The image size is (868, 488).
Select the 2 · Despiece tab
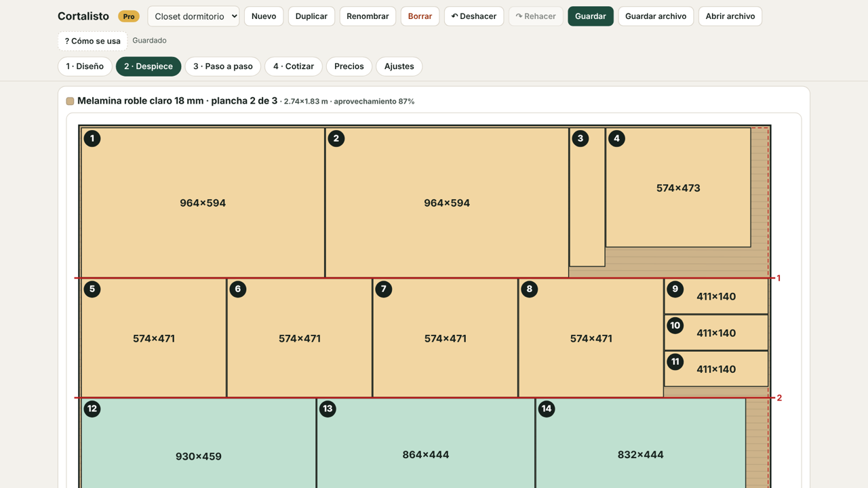coord(149,66)
